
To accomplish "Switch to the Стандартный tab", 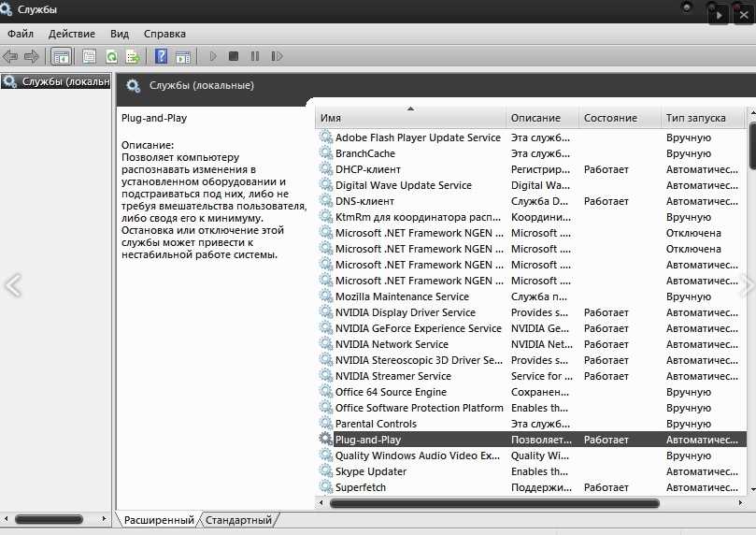I will [x=239, y=520].
